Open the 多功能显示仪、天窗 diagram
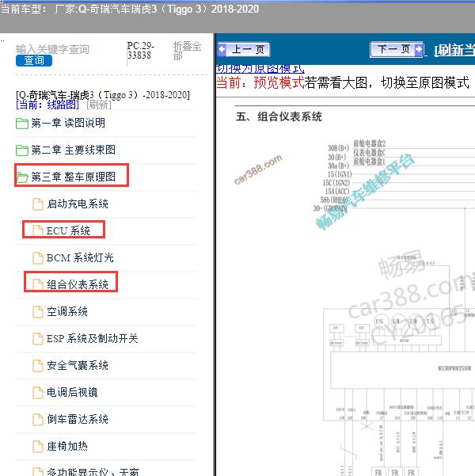Viewport: 475px width, 476px height. coord(93,471)
